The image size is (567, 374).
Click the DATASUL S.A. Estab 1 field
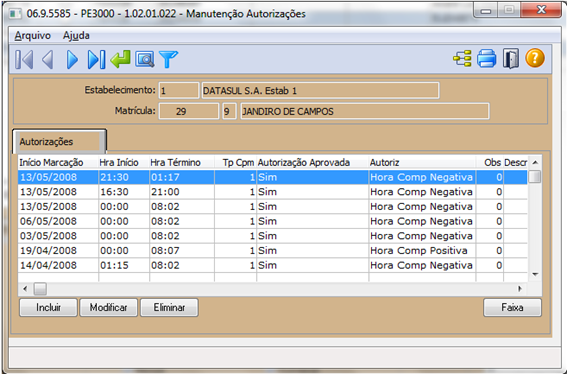[320, 90]
